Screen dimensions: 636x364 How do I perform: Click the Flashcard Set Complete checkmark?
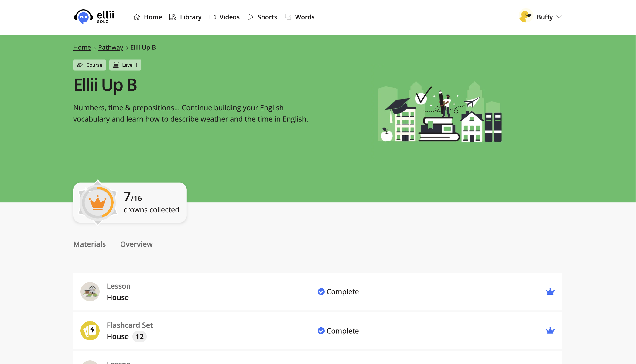pos(321,331)
